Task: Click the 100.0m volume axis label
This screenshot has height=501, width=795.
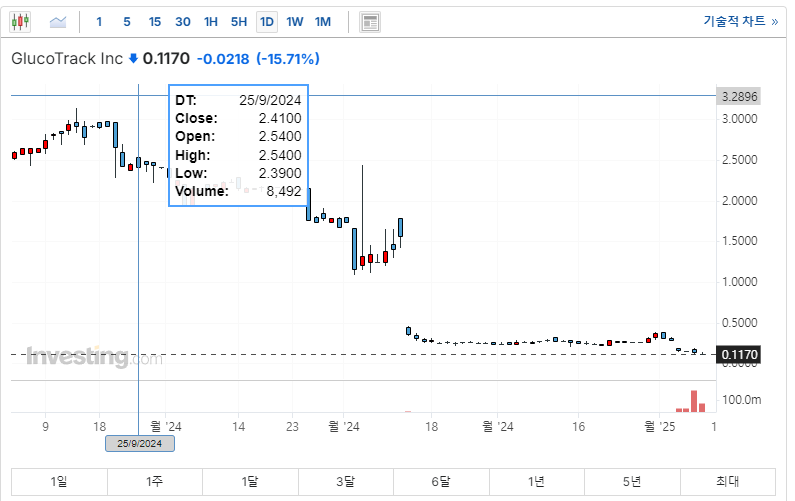Action: pos(741,400)
